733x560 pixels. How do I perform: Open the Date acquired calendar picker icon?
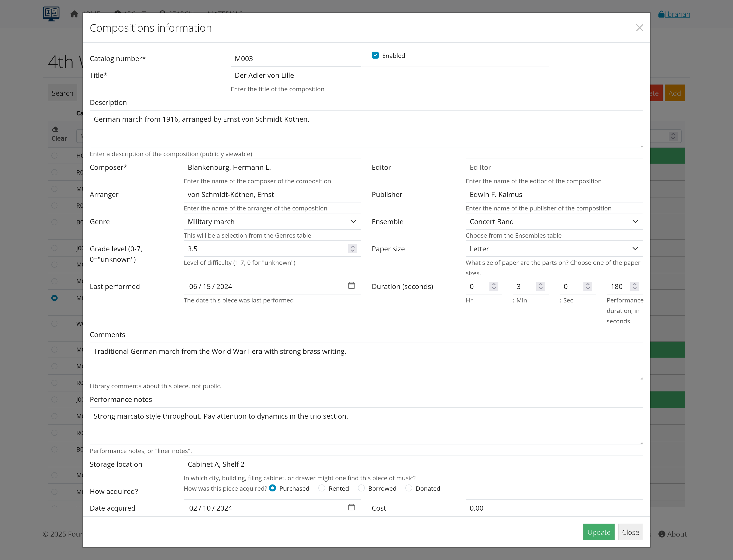click(351, 507)
